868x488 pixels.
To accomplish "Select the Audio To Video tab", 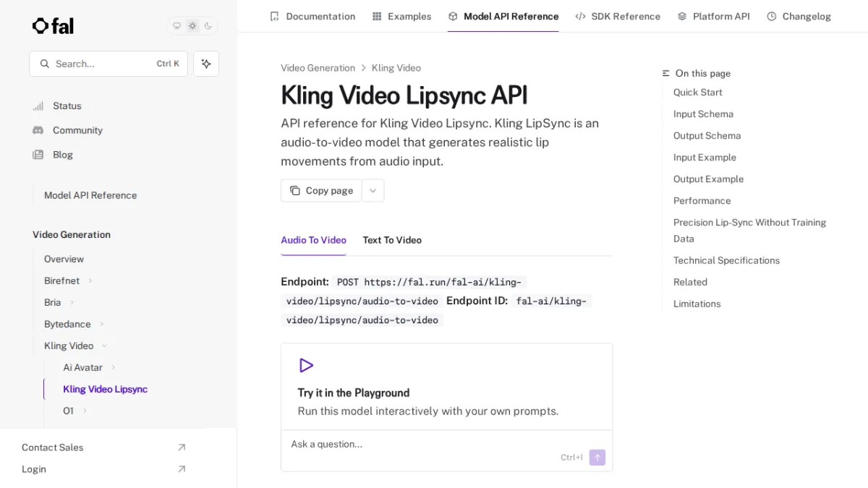I will click(x=313, y=240).
